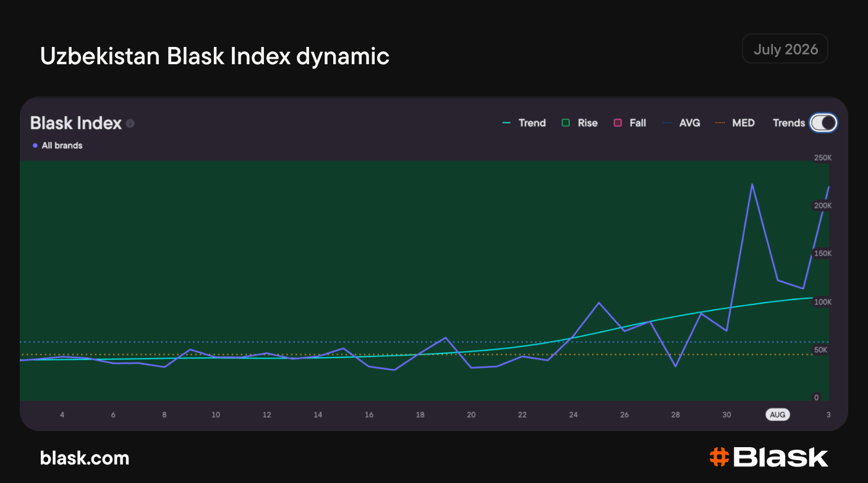Image resolution: width=868 pixels, height=483 pixels.
Task: Click the Trends label text
Action: [x=789, y=123]
